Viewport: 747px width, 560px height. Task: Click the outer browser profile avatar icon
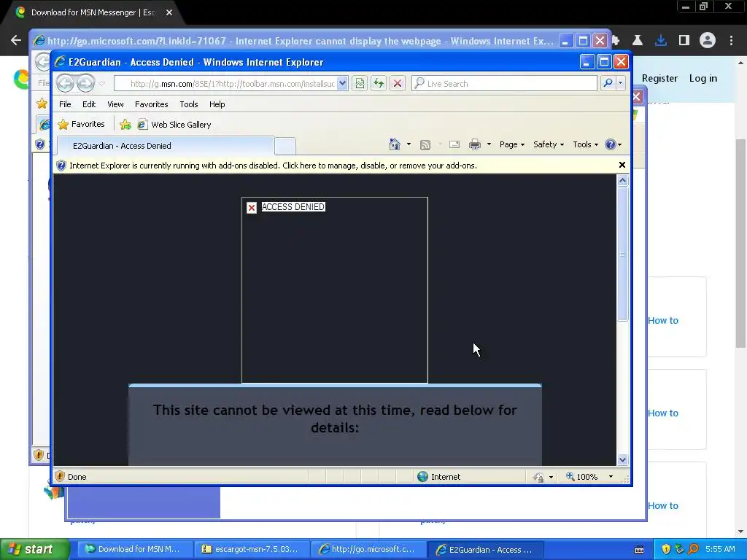coord(708,41)
